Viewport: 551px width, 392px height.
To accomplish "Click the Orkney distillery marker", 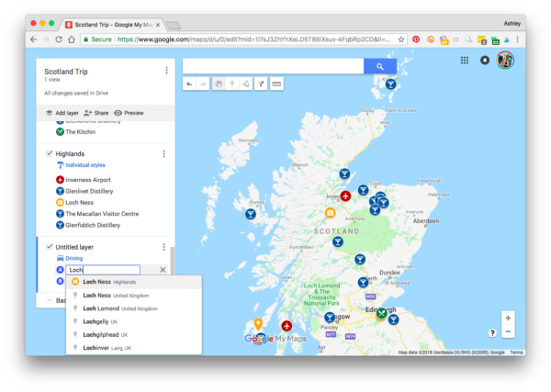I will tap(391, 84).
